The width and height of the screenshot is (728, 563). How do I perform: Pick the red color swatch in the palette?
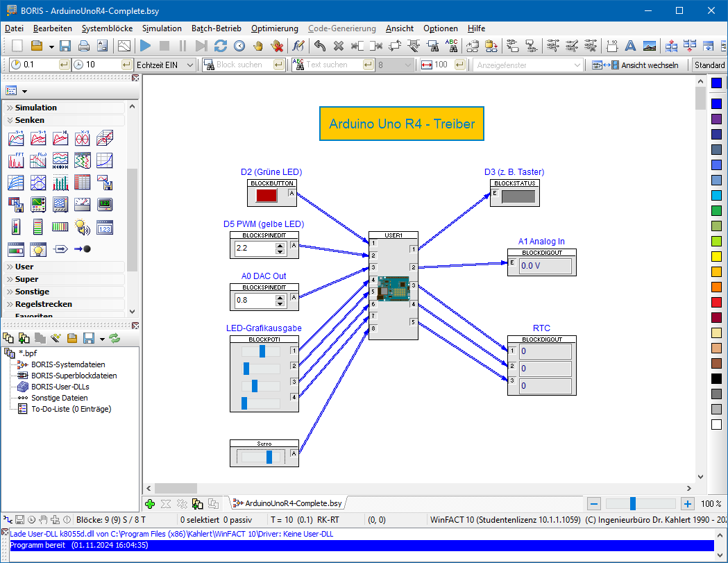716,302
